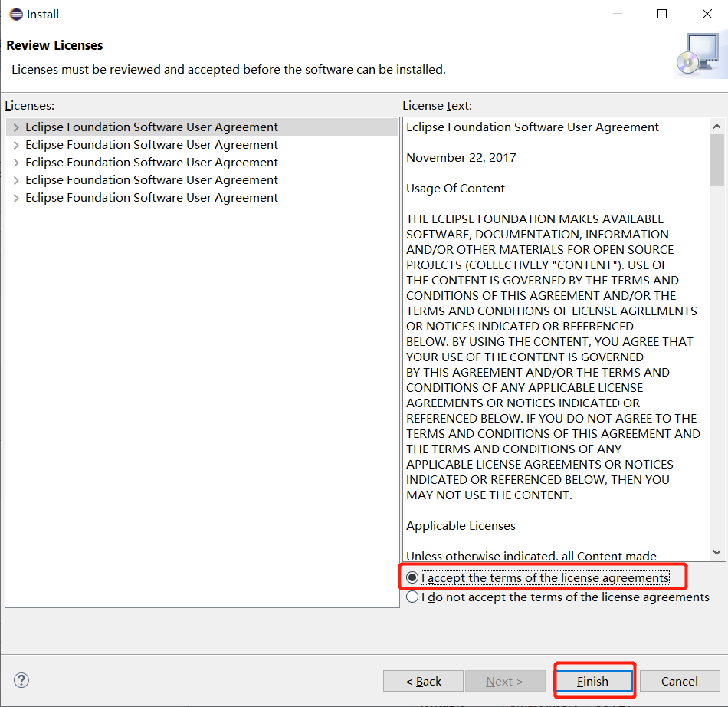Expand the second Eclipse Foundation agreement entry
The image size is (728, 707).
pos(16,145)
